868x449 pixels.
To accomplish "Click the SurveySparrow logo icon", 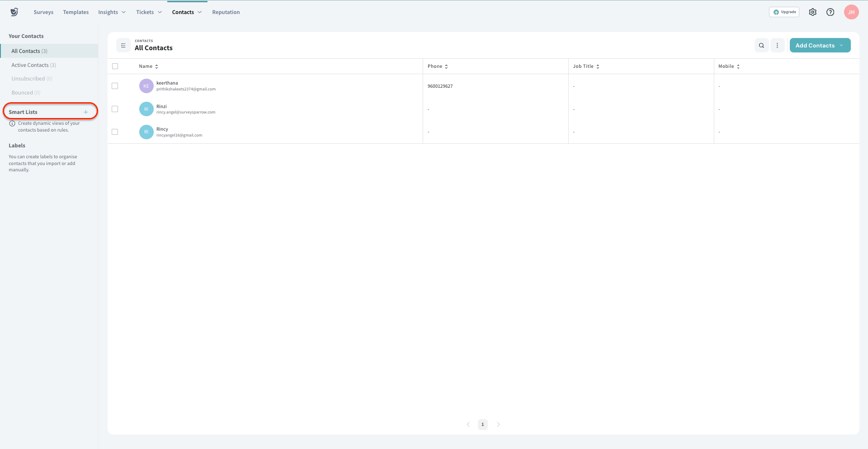I will 14,12.
